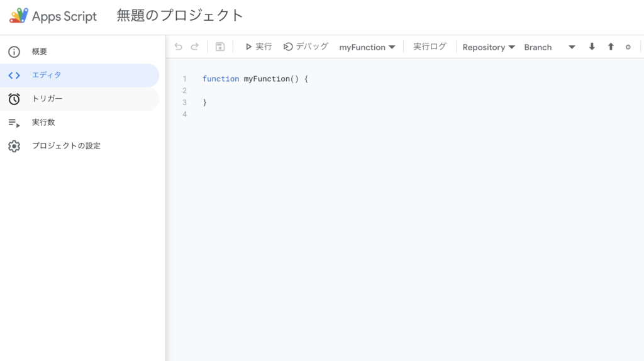Click the undo arrow icon
This screenshot has width=644, height=361.
click(x=178, y=47)
